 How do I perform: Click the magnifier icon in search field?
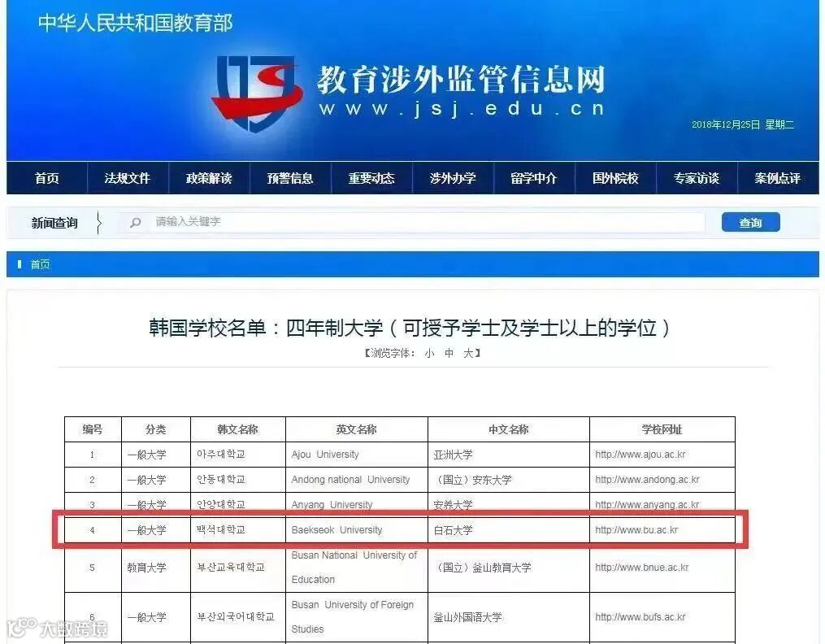(x=135, y=222)
